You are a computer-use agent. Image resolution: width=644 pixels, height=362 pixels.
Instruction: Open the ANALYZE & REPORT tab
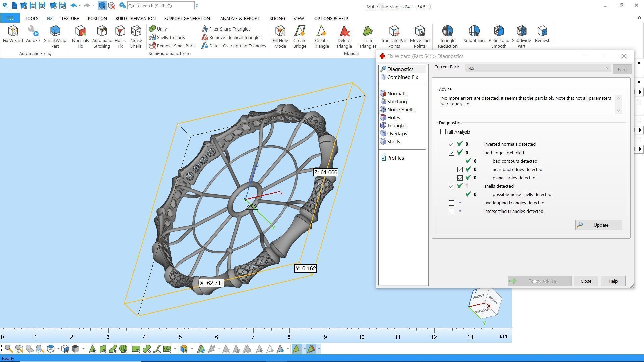point(239,18)
